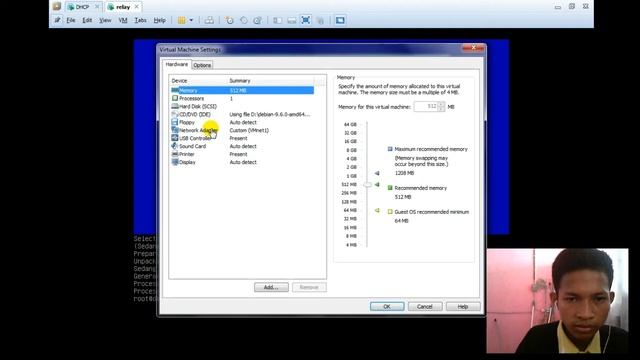Click the yellow guest OS minimum marker
The height and width of the screenshot is (360, 640).
(377, 211)
